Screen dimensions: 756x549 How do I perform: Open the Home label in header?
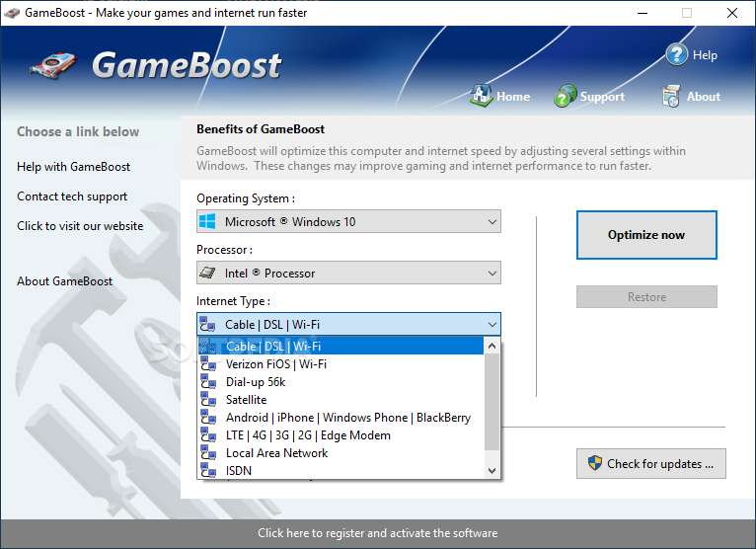[513, 97]
